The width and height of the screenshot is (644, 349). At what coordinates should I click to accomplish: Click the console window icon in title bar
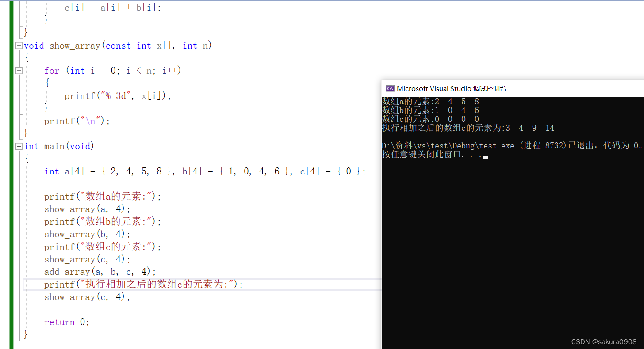(x=390, y=88)
